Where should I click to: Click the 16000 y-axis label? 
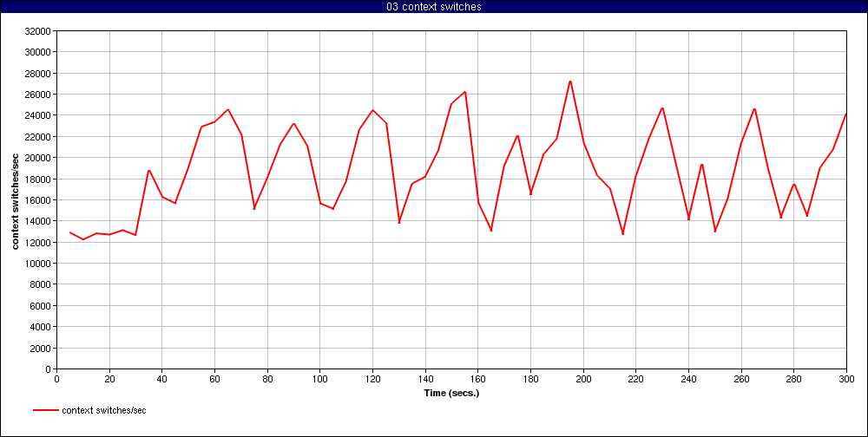39,199
